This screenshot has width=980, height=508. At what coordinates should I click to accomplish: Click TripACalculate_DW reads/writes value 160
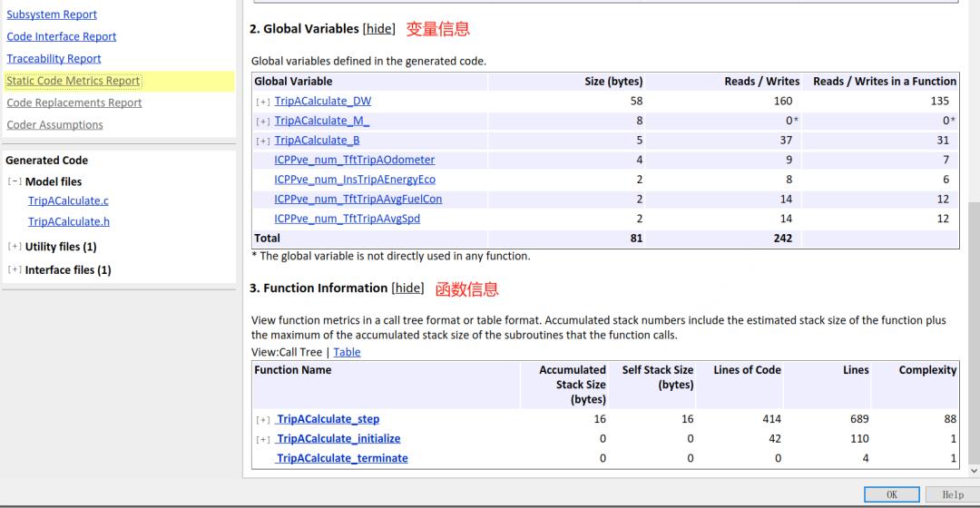(782, 101)
